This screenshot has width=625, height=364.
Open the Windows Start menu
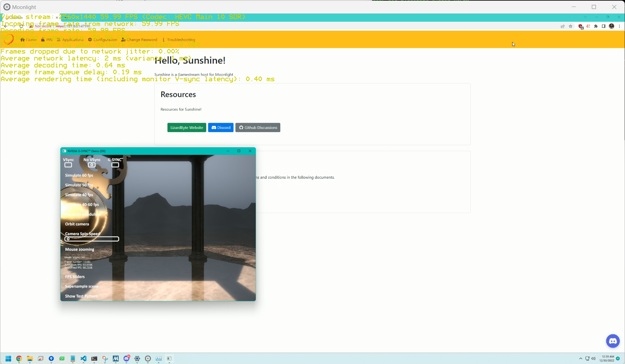click(x=8, y=358)
